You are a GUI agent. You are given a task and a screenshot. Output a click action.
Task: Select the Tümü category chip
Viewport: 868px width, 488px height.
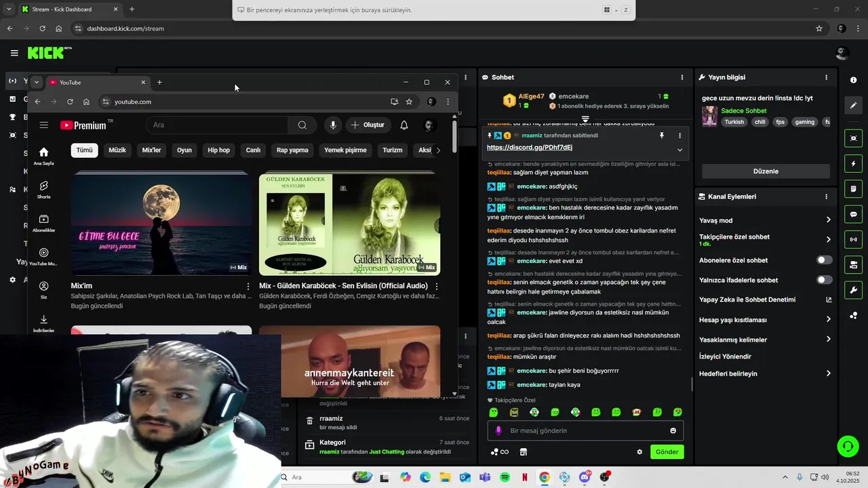(85, 150)
